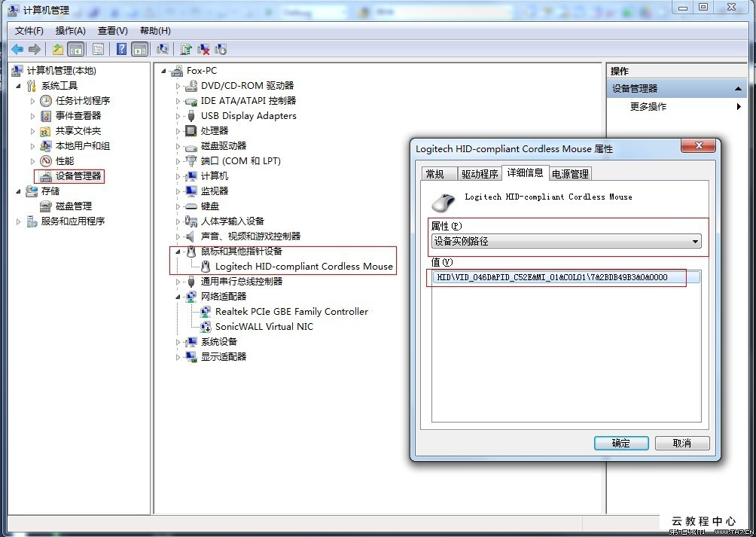This screenshot has height=537, width=756.
Task: Select 服务和应用程序 in the left tree
Action: tap(73, 221)
